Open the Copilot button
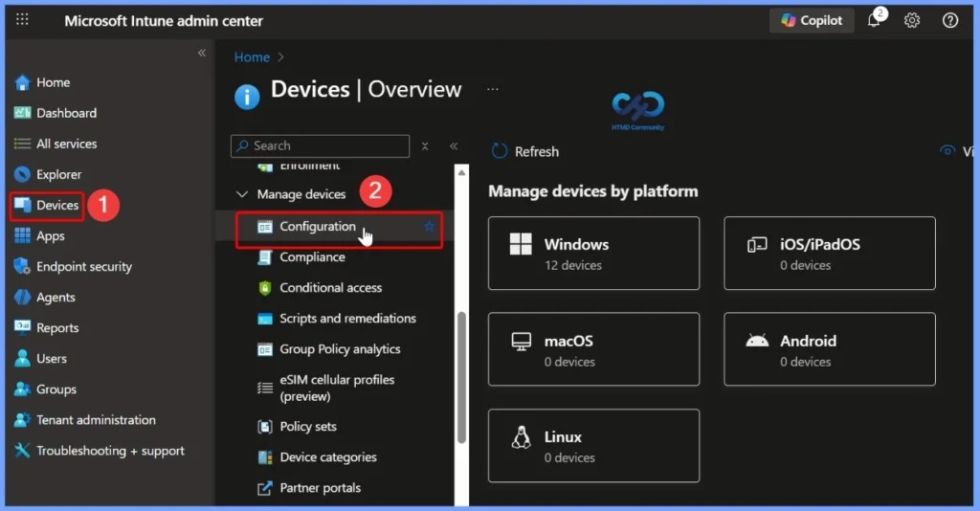The image size is (980, 511). 812,20
